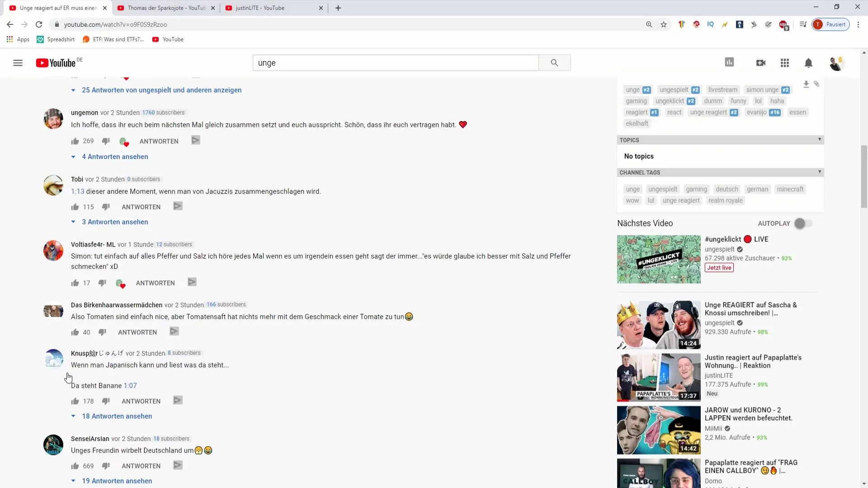Click ANTWORTEN under SenseiArslan's comment
The height and width of the screenshot is (488, 868).
[x=141, y=466]
